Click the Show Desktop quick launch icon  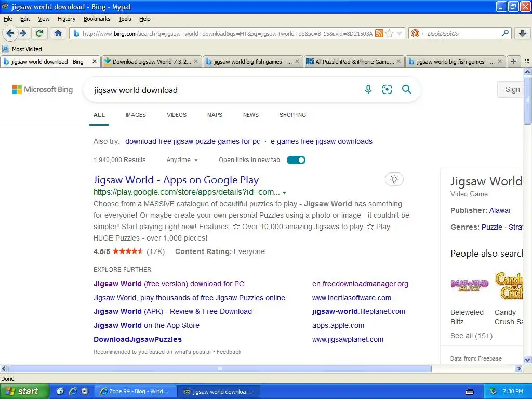[60, 391]
